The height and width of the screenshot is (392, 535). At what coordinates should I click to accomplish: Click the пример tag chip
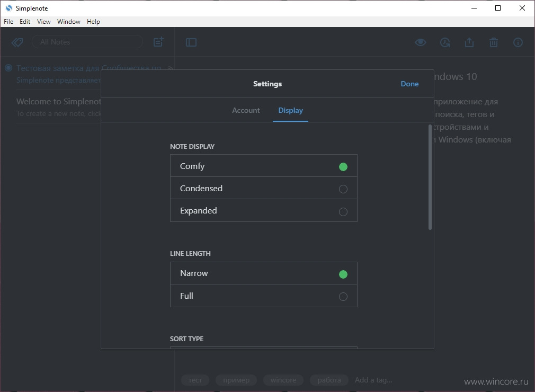coord(236,380)
